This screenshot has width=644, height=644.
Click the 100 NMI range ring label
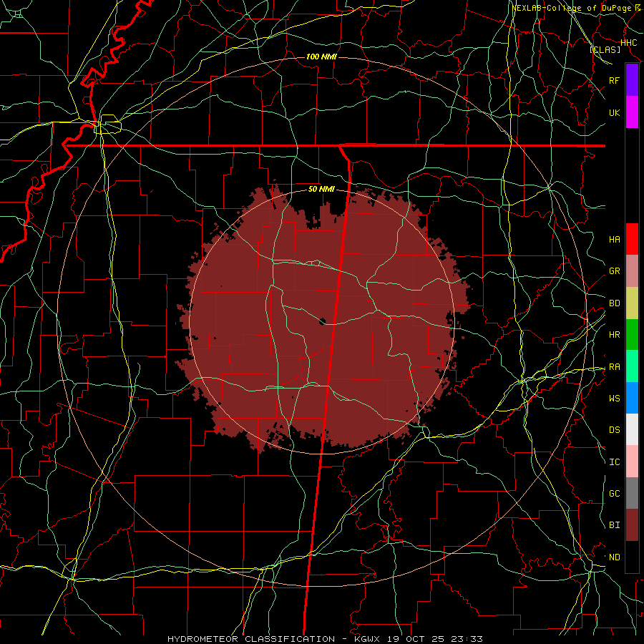point(321,57)
